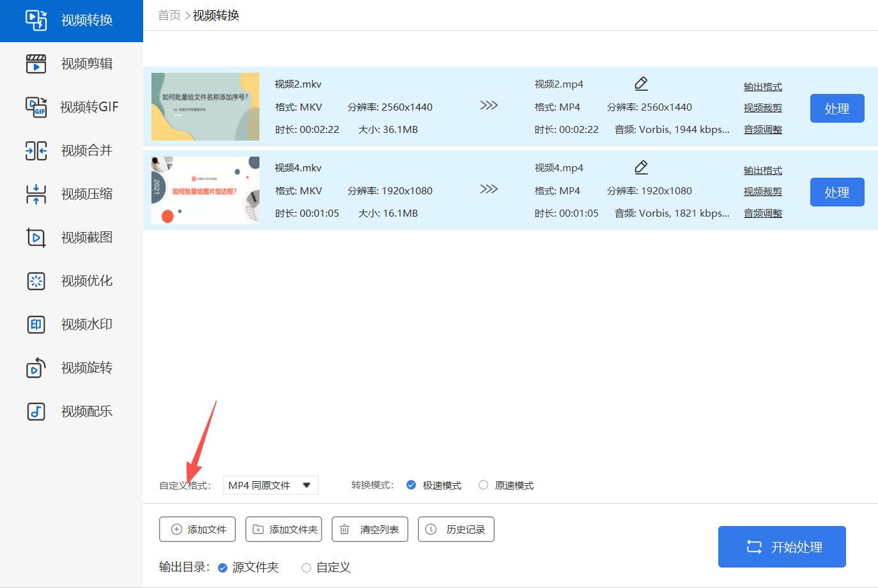
Task: Click the 历史记录 button label
Action: (466, 530)
